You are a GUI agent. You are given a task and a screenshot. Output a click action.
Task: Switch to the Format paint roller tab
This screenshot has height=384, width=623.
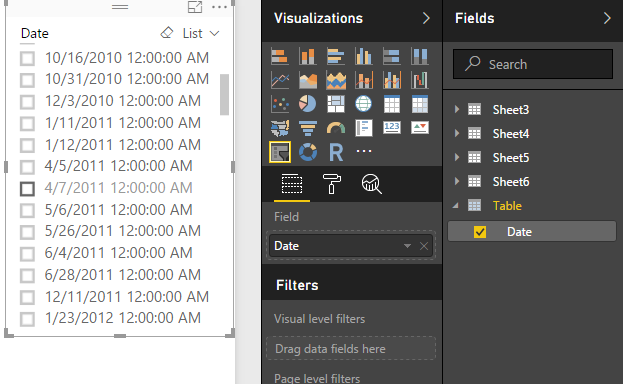coord(331,184)
